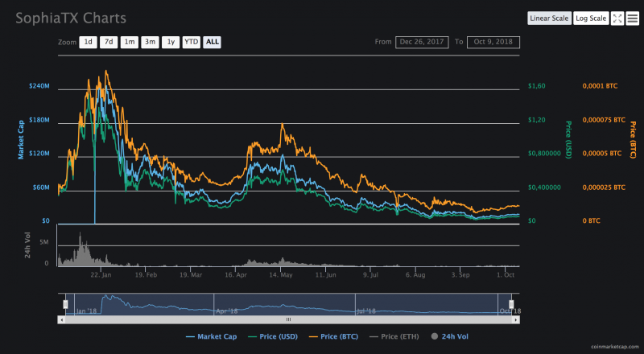Click the 19. Feb date label
Image resolution: width=644 pixels, height=354 pixels.
click(x=146, y=274)
